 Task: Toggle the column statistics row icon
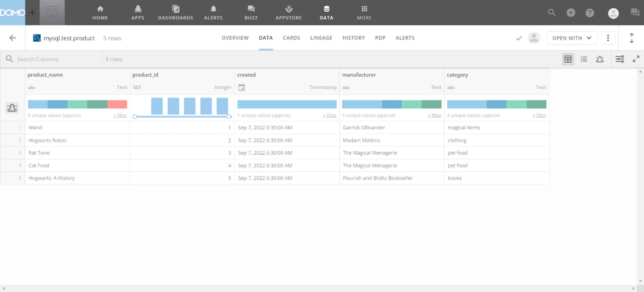12,108
